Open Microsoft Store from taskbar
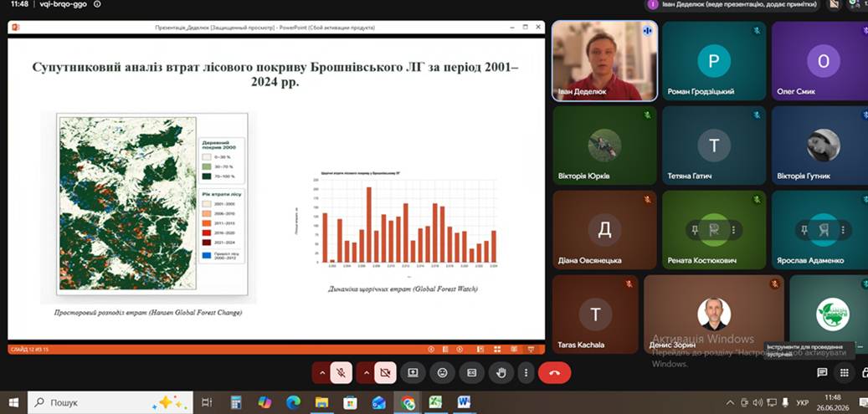868x414 pixels. tap(350, 402)
